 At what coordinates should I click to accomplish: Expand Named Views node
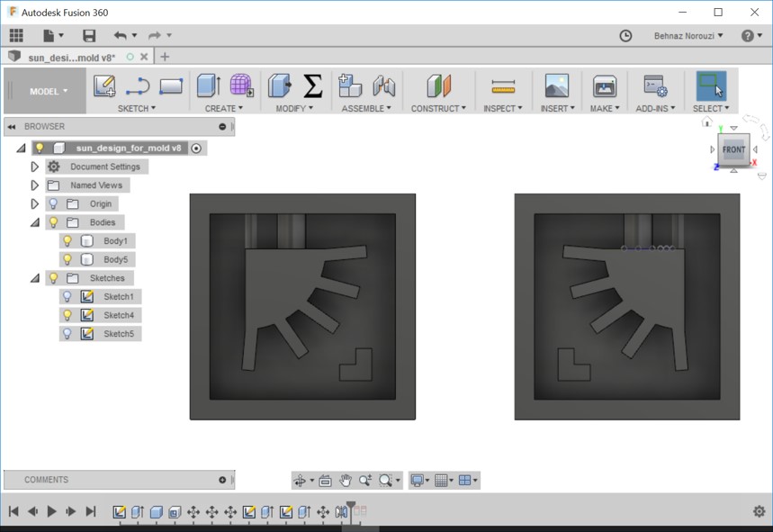coord(34,185)
